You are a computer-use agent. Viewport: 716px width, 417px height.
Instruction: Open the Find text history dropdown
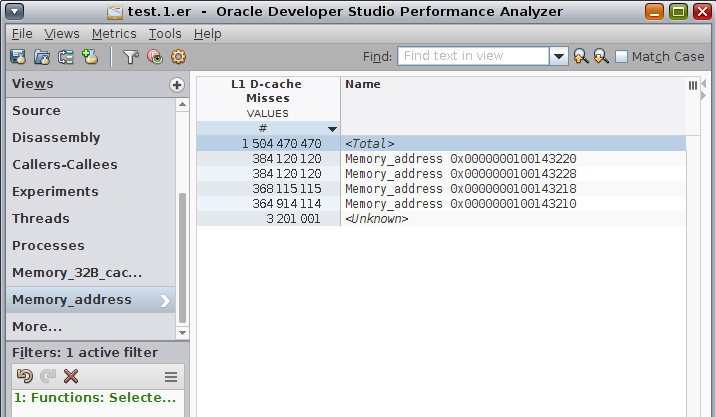tap(558, 57)
